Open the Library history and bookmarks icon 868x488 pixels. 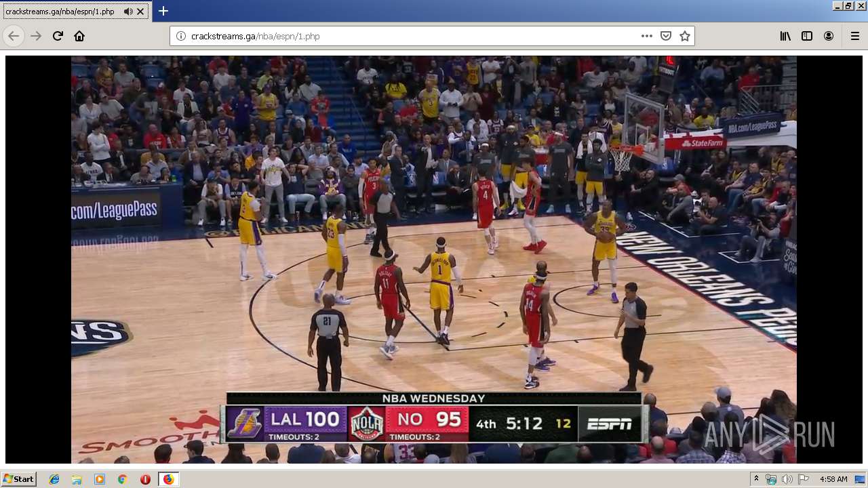click(x=785, y=36)
